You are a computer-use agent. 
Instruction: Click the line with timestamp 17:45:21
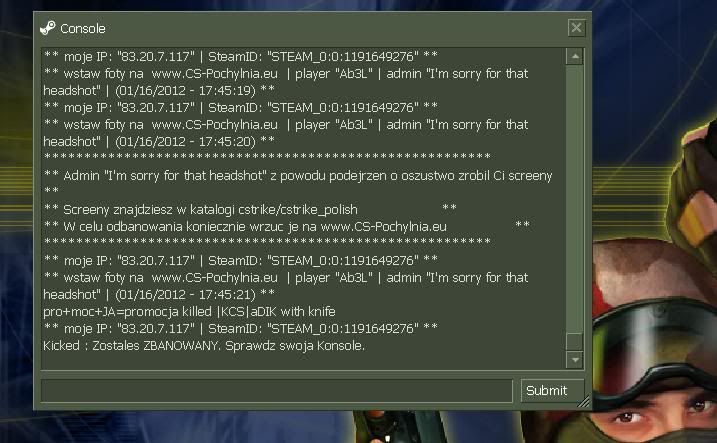tap(159, 294)
